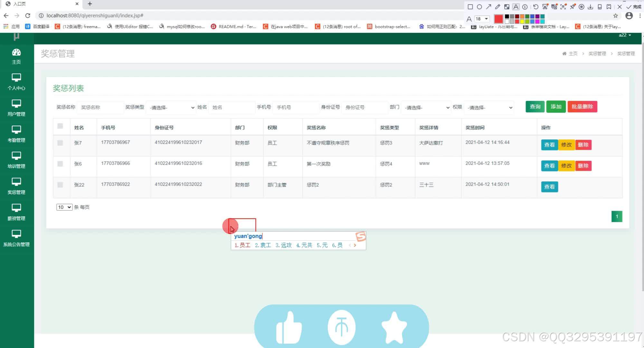Image resolution: width=644 pixels, height=348 pixels.
Task: Select the arrow annotation tool
Action: click(x=488, y=7)
